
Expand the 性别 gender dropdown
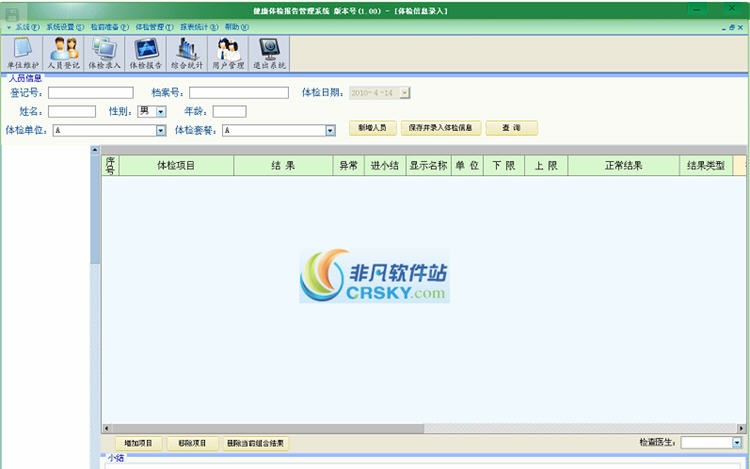[161, 112]
